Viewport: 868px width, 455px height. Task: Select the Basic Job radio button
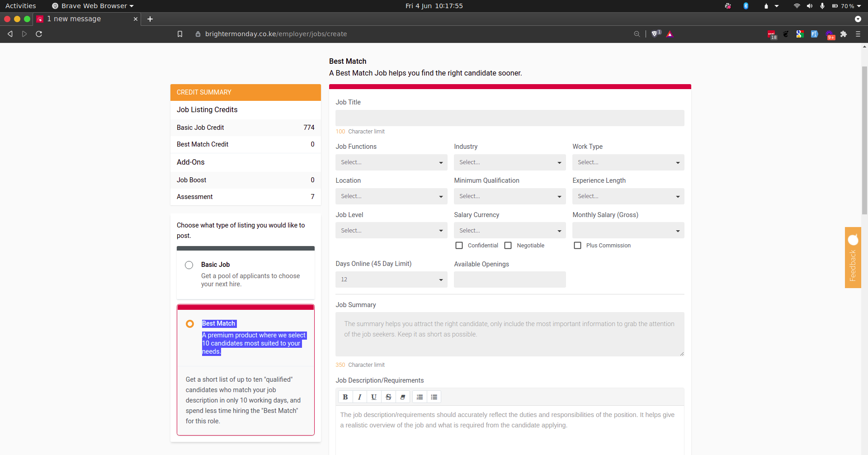coord(189,265)
